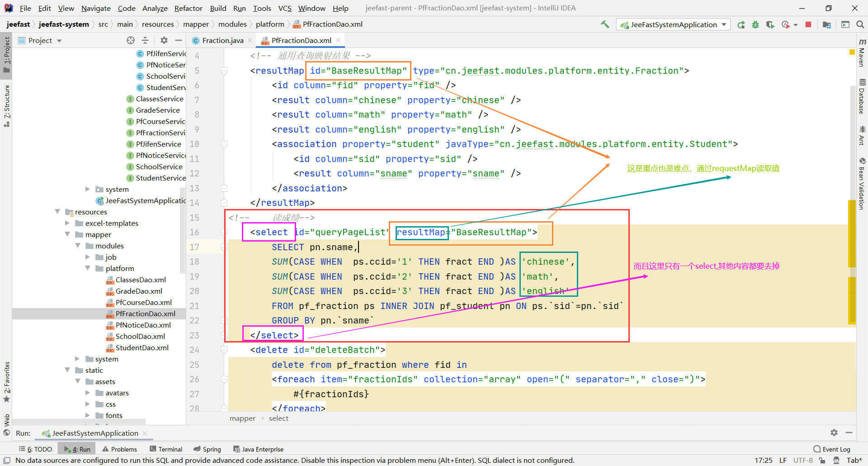Select GradeDao.xml in the tree
Screen dimensions: 868x466
tap(139, 291)
